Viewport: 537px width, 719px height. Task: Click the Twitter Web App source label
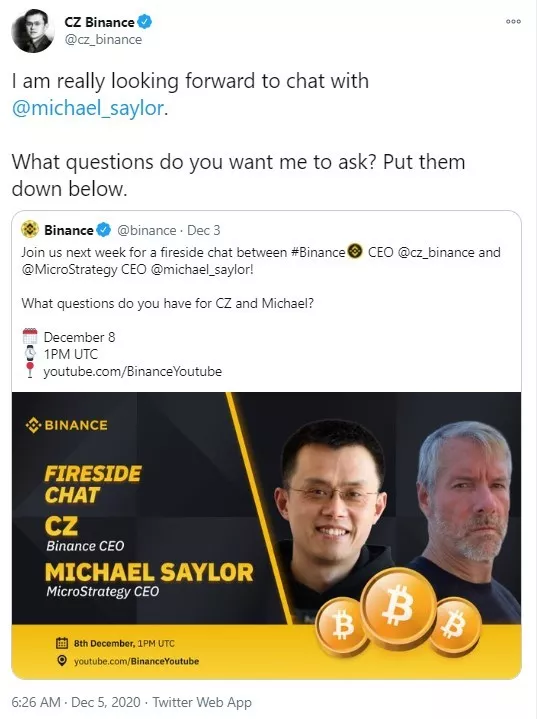(x=202, y=702)
